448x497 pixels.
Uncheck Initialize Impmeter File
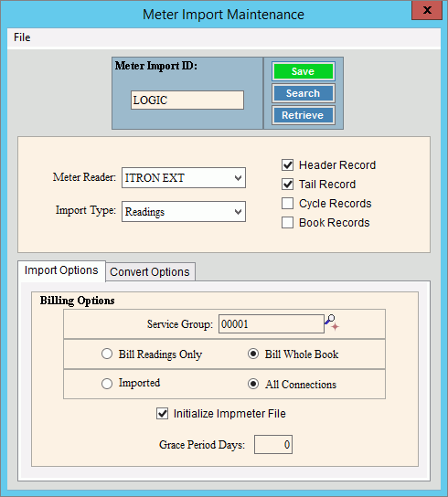click(x=162, y=413)
